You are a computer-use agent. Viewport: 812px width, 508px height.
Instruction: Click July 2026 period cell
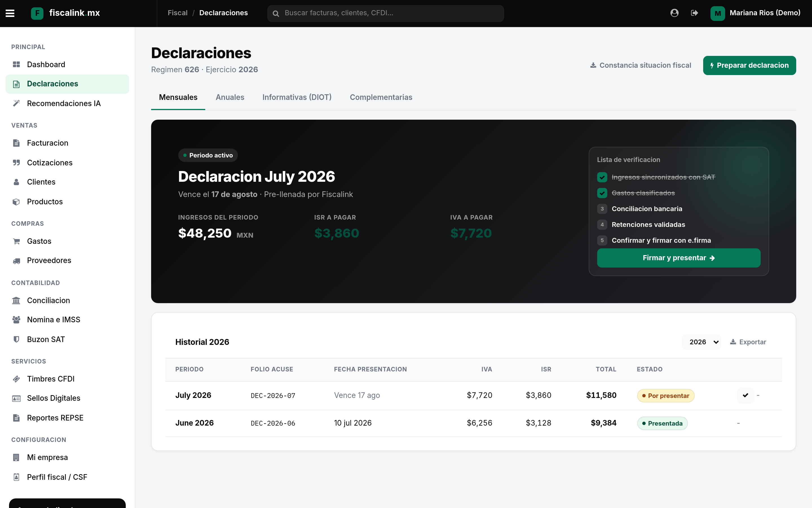pyautogui.click(x=193, y=395)
